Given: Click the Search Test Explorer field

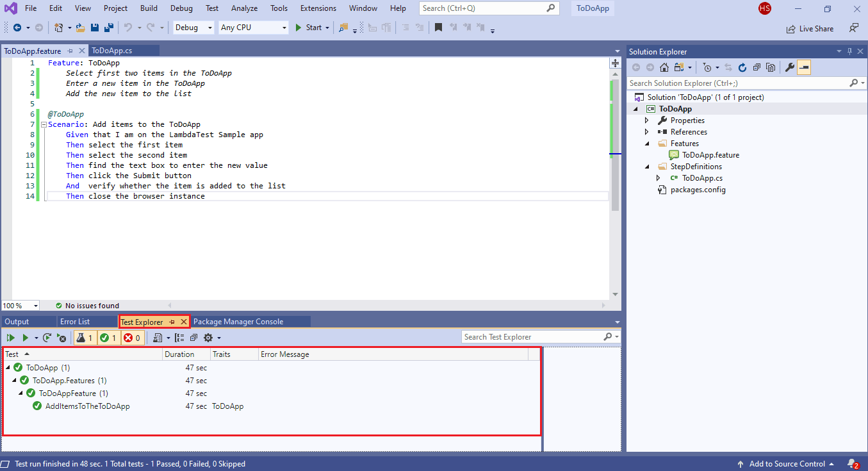Looking at the screenshot, I should (x=532, y=337).
